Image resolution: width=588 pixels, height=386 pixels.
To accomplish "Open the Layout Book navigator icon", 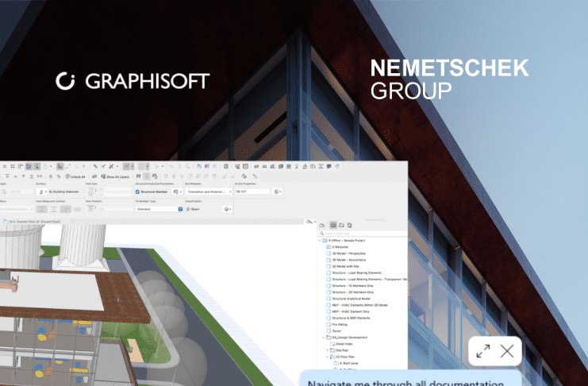I will point(341,226).
